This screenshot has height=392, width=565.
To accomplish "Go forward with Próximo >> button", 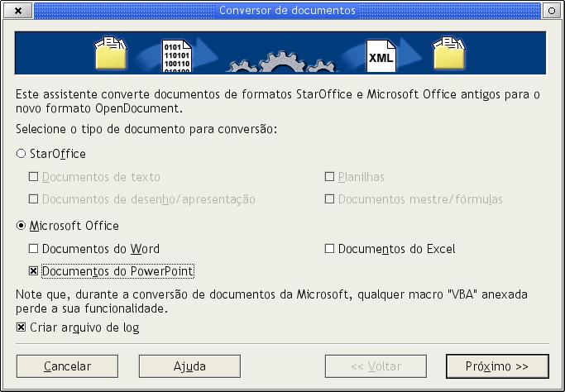I will tap(497, 366).
